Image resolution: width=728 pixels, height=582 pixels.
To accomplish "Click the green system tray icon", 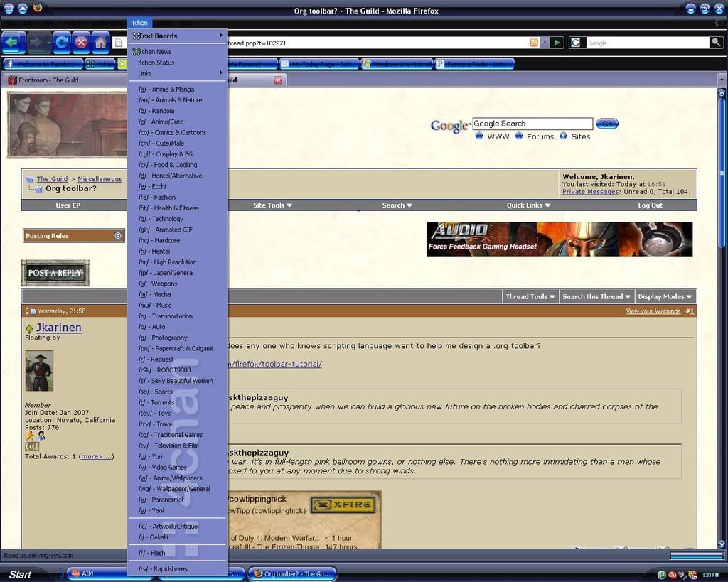I will tap(662, 575).
